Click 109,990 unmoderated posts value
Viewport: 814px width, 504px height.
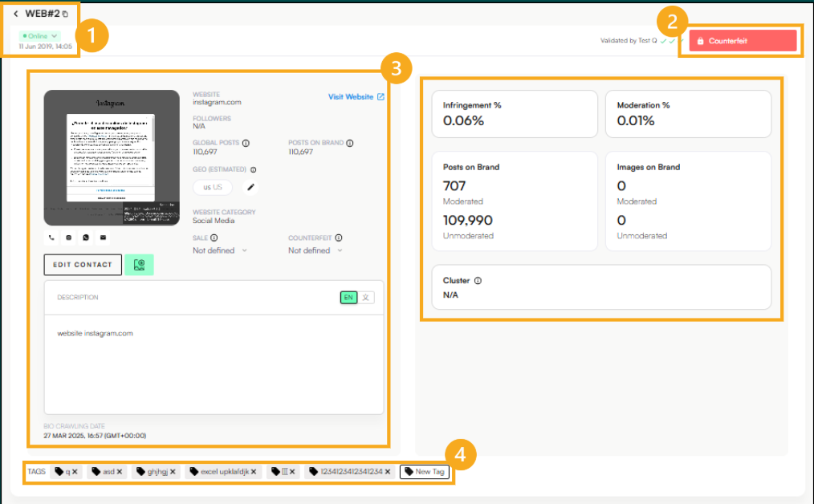coord(468,220)
